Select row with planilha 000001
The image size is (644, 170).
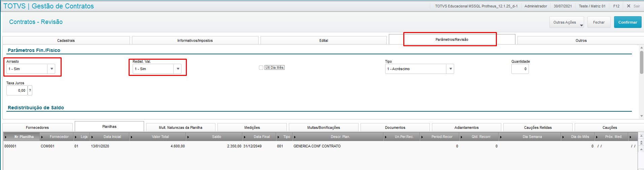[x=320, y=146]
